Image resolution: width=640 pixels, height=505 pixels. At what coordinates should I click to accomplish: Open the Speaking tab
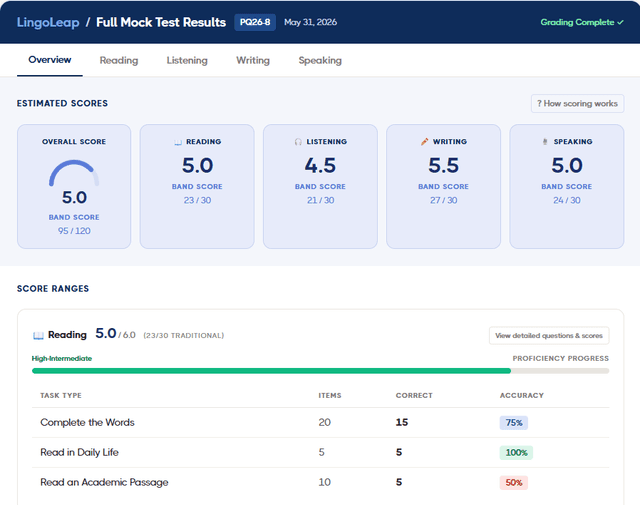(320, 60)
